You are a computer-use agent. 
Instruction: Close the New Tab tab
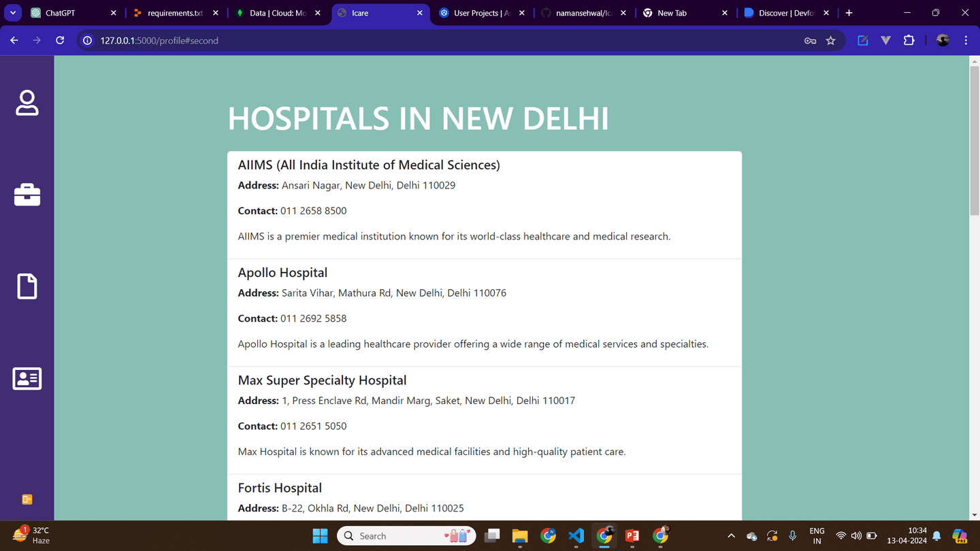[725, 13]
